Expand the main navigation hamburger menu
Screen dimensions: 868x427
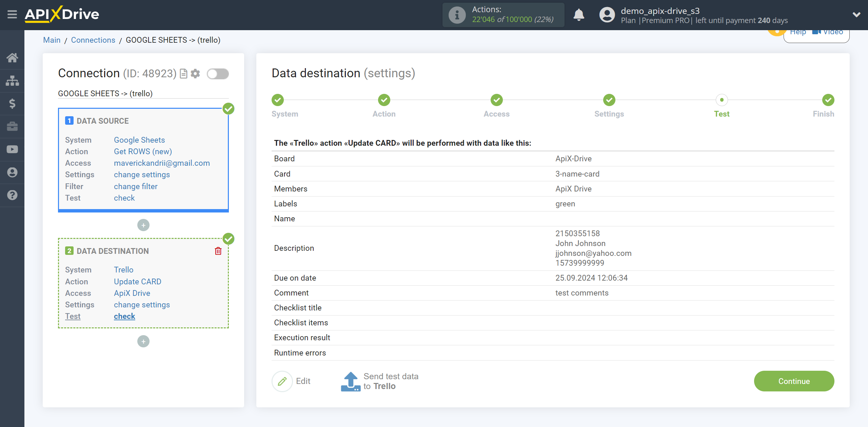coord(12,14)
